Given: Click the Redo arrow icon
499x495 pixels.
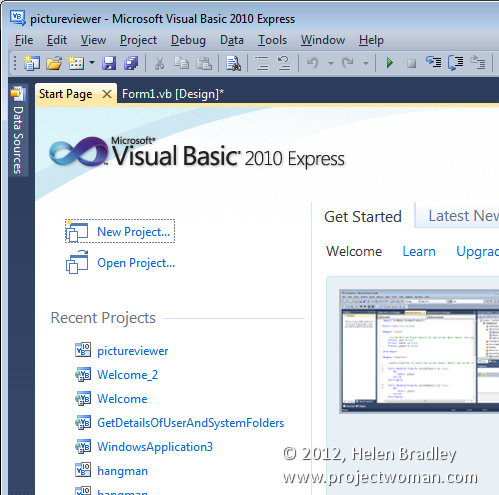Looking at the screenshot, I should 348,63.
